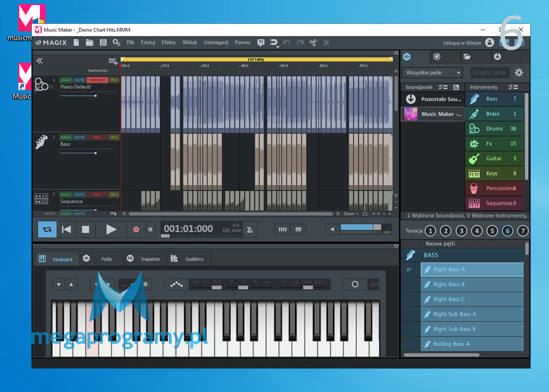The image size is (549, 392).
Task: Select the Bass instrument icon
Action: (x=474, y=99)
